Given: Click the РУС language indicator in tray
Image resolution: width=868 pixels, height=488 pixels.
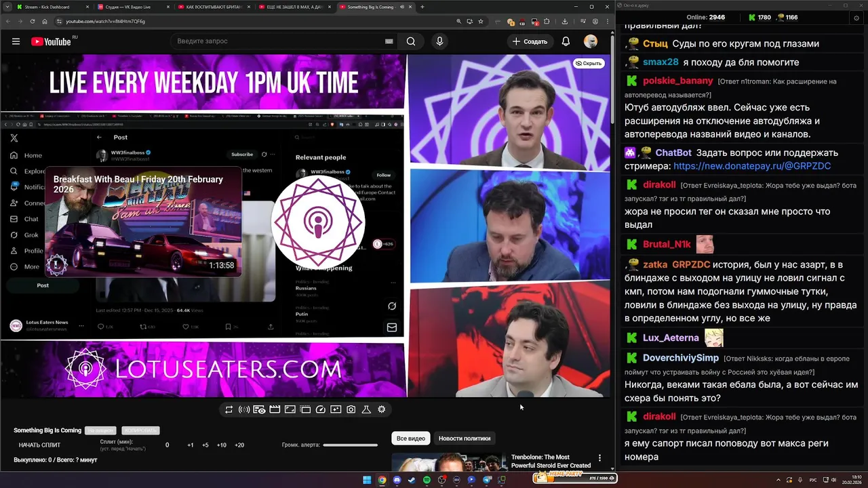Looking at the screenshot, I should click(813, 479).
